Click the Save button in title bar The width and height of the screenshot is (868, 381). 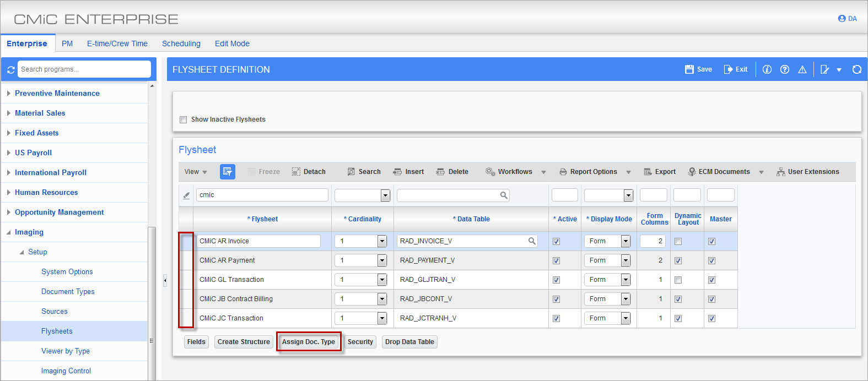coord(698,69)
